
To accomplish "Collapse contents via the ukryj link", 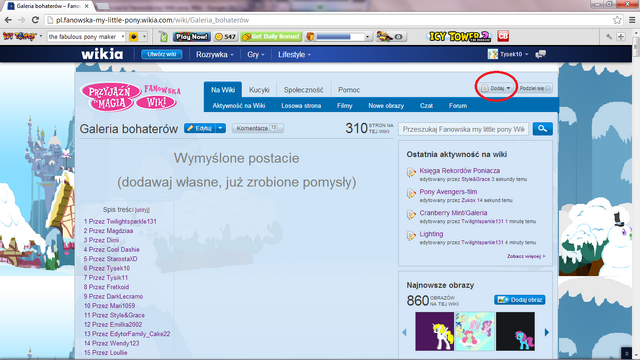I will point(142,210).
